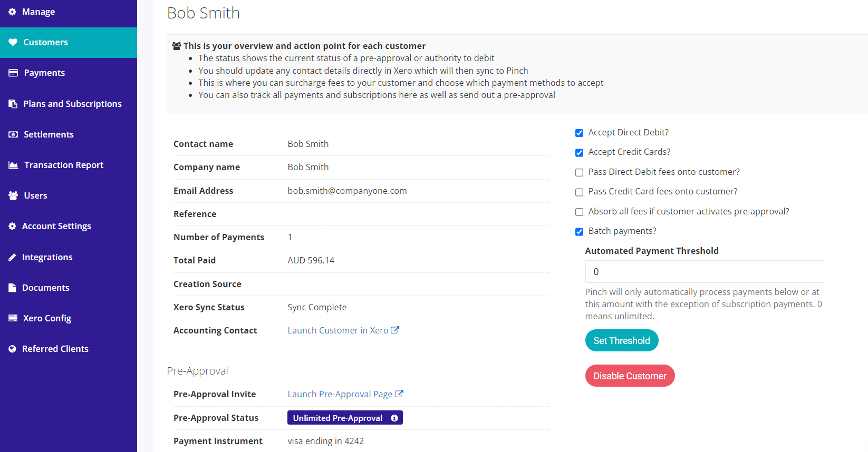Click the people icon in overview banner
Screen dimensions: 868x452
coord(177,46)
